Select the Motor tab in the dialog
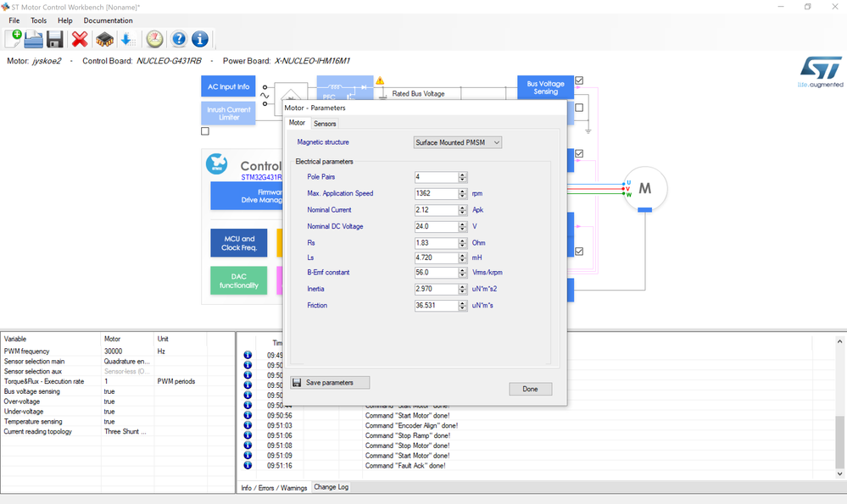The width and height of the screenshot is (847, 504). click(297, 123)
